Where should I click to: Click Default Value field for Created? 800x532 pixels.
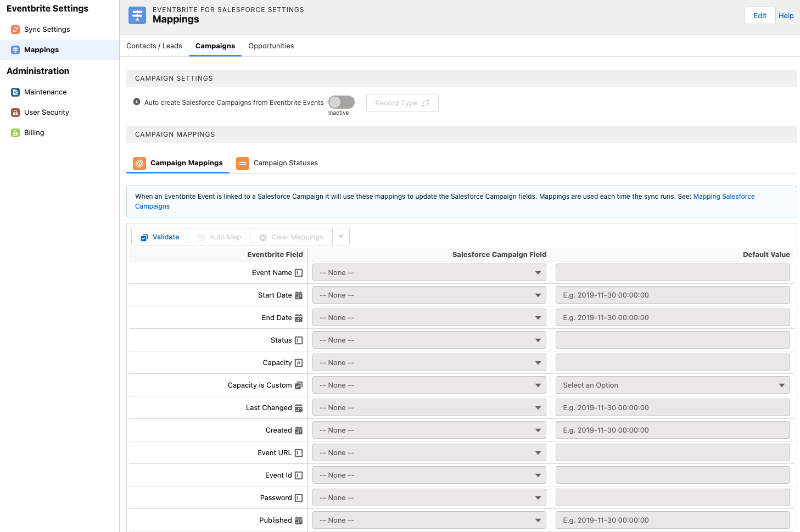(673, 430)
